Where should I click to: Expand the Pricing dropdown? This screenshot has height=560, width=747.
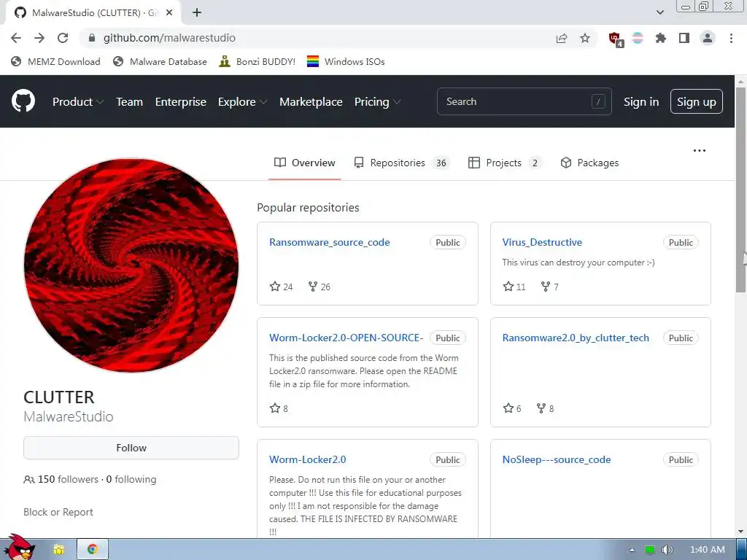[x=377, y=102]
